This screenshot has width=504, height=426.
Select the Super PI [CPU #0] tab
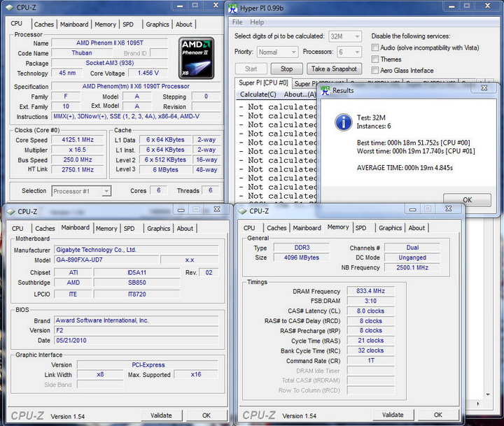tap(262, 83)
